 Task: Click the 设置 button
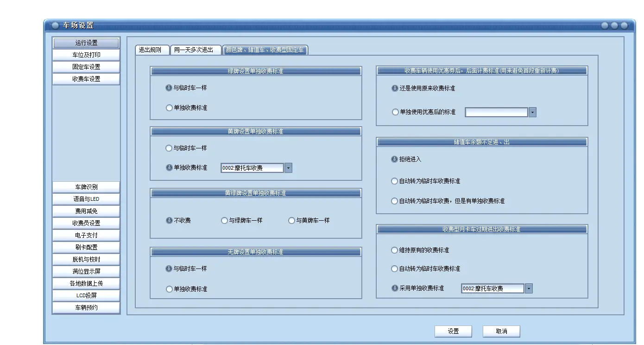click(x=453, y=332)
